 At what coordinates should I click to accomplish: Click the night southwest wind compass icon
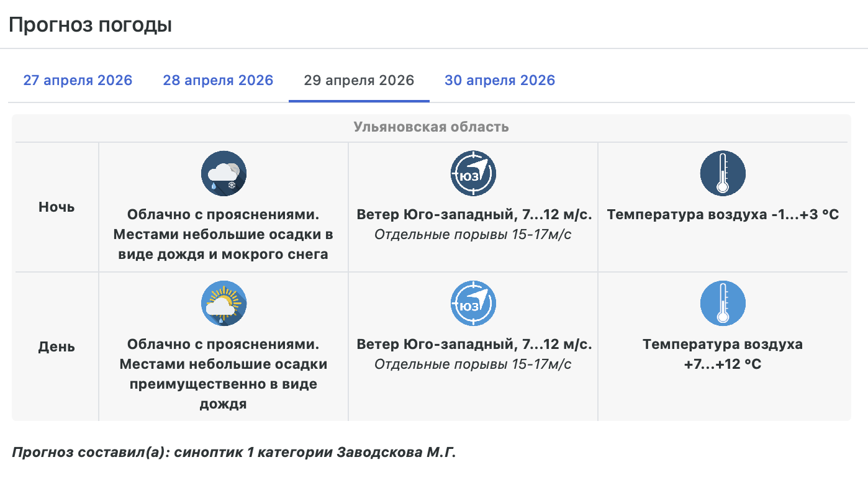tap(473, 173)
